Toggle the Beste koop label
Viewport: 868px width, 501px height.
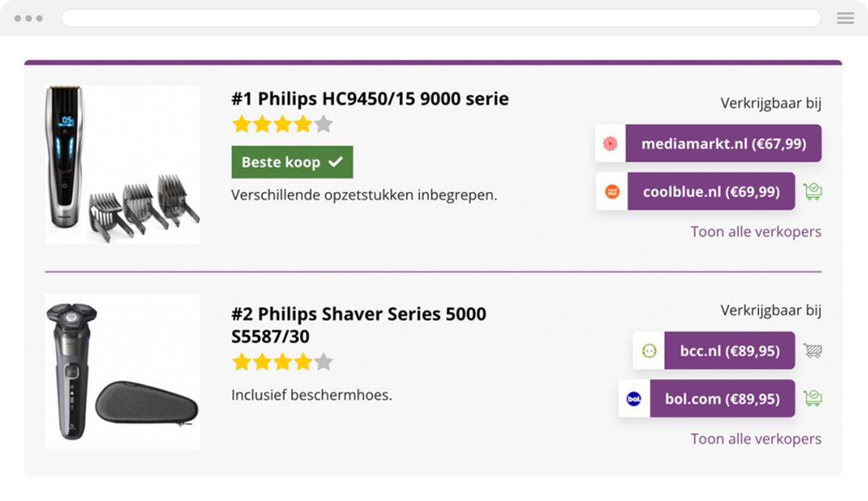pos(292,161)
